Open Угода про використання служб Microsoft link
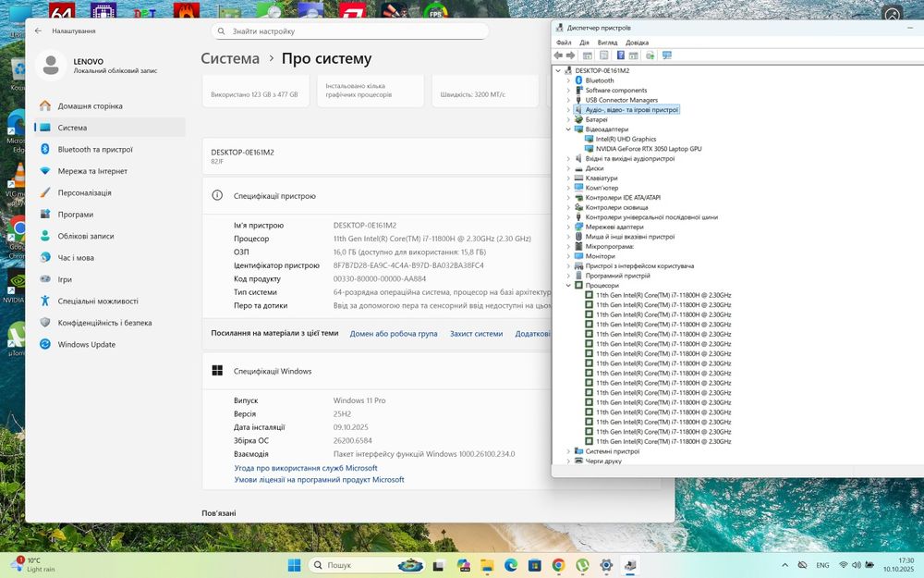Screen dimensions: 924x578 306,468
